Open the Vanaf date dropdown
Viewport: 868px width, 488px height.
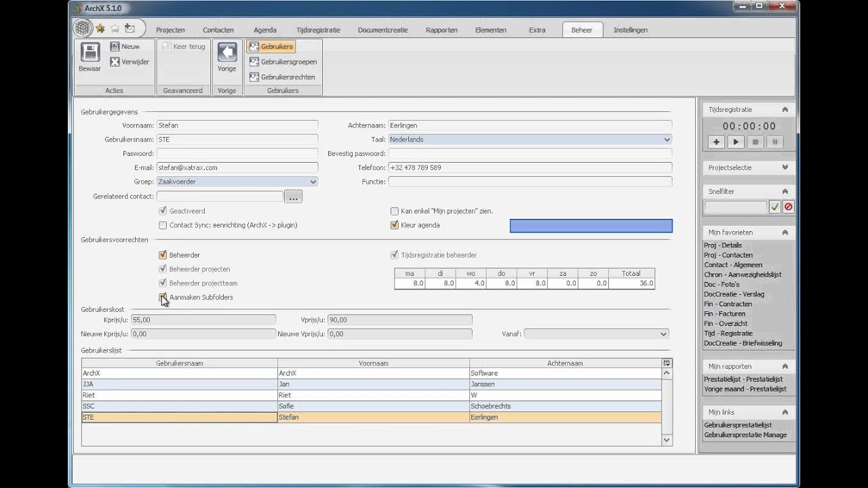[x=597, y=333]
